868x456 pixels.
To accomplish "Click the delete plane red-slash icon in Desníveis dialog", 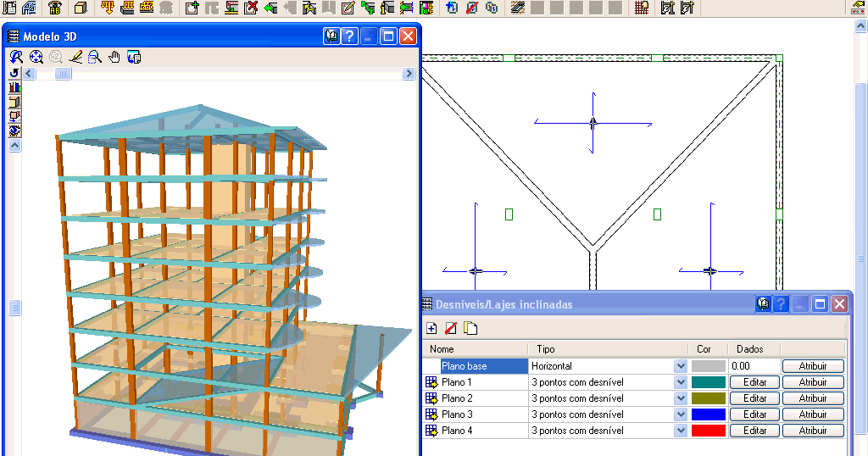I will [x=451, y=328].
